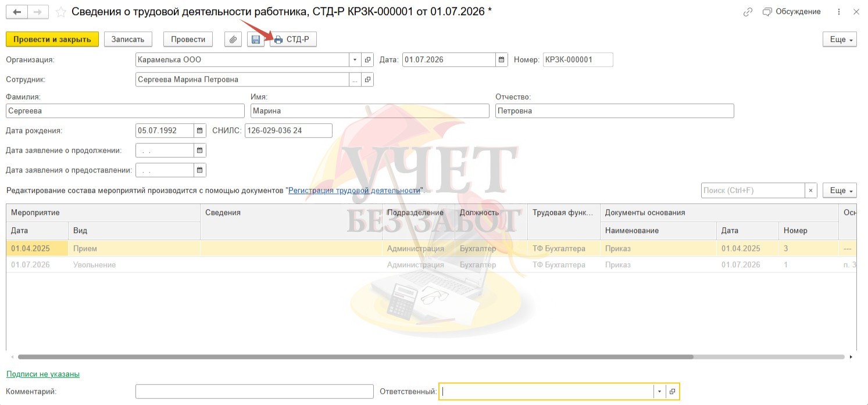Image resolution: width=868 pixels, height=405 pixels.
Task: Print the СТД-Р form
Action: [293, 40]
